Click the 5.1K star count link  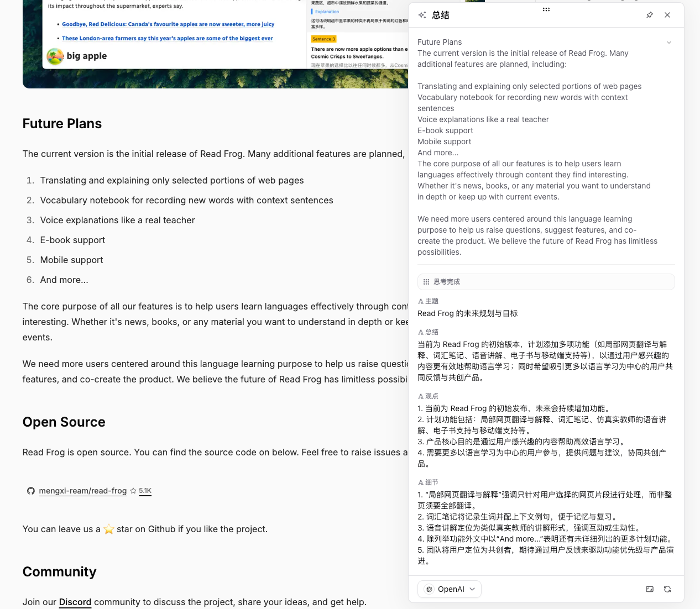[145, 491]
